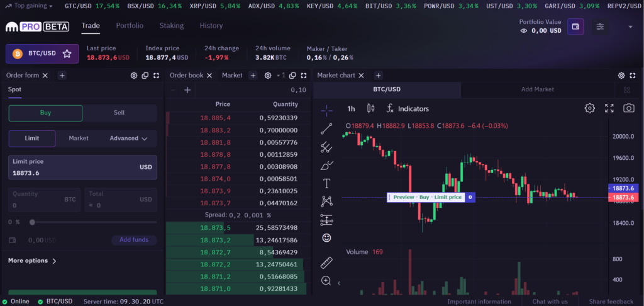The width and height of the screenshot is (644, 306).
Task: Open the wallet icon beside Portfolio Value
Action: tap(575, 26)
